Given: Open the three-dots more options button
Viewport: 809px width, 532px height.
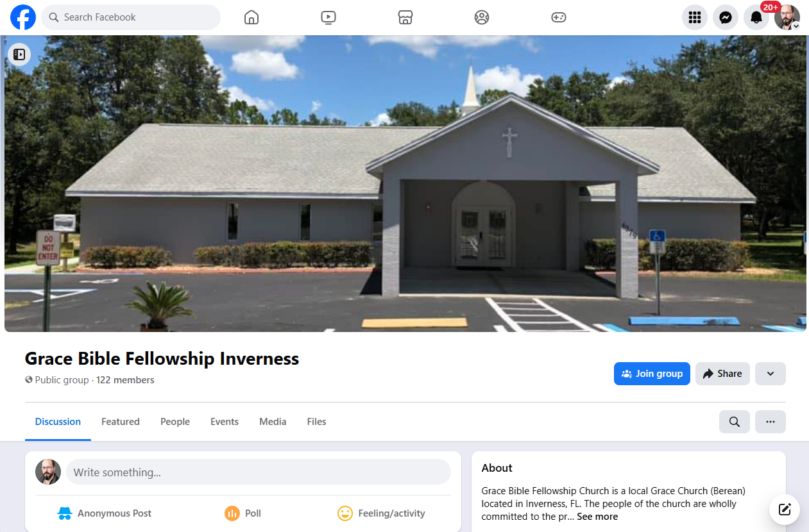Looking at the screenshot, I should pyautogui.click(x=771, y=422).
